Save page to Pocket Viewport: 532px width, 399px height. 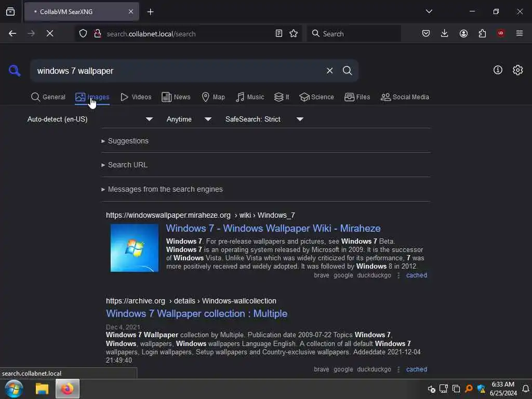click(426, 33)
